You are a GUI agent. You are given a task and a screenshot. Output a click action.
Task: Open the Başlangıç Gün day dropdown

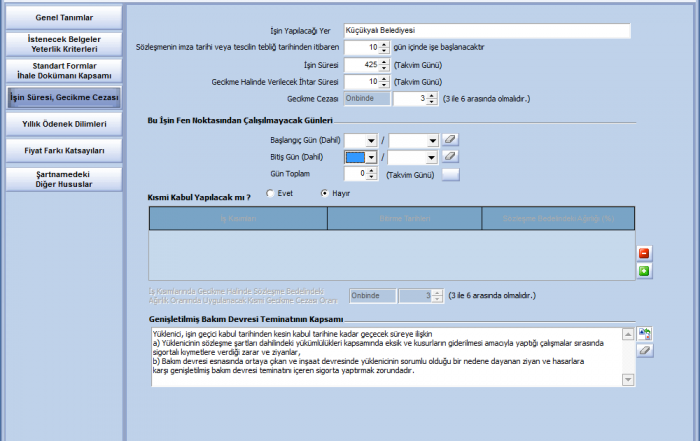tap(371, 140)
